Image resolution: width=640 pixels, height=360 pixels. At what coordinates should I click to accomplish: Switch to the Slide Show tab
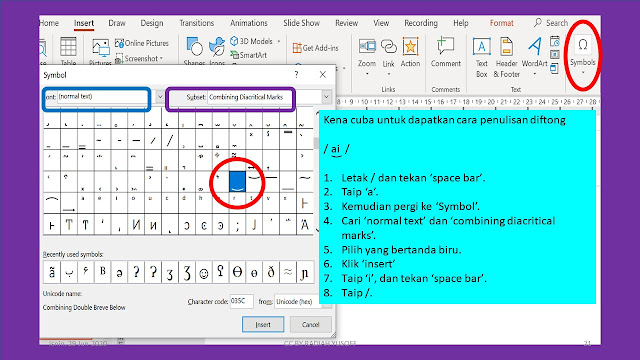tap(302, 23)
